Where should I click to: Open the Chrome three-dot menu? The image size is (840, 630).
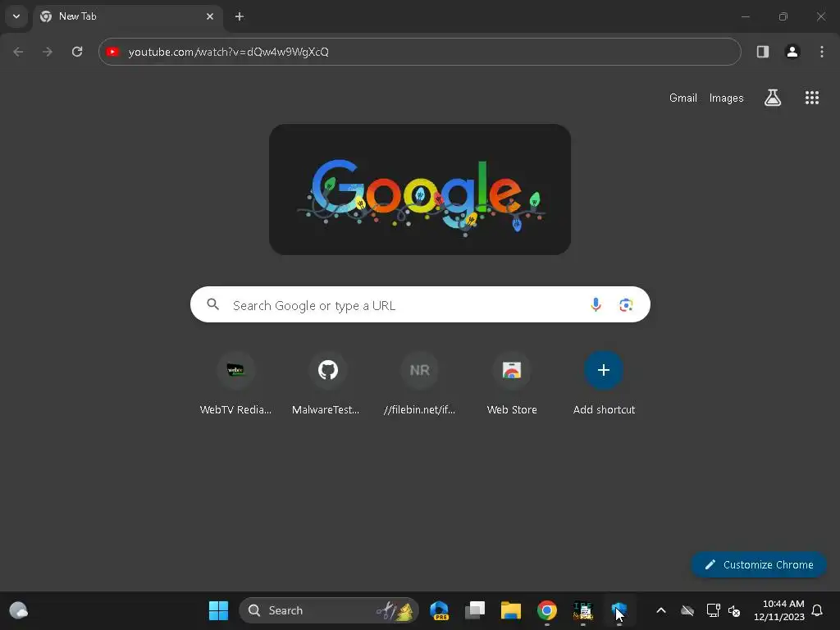coord(822,52)
